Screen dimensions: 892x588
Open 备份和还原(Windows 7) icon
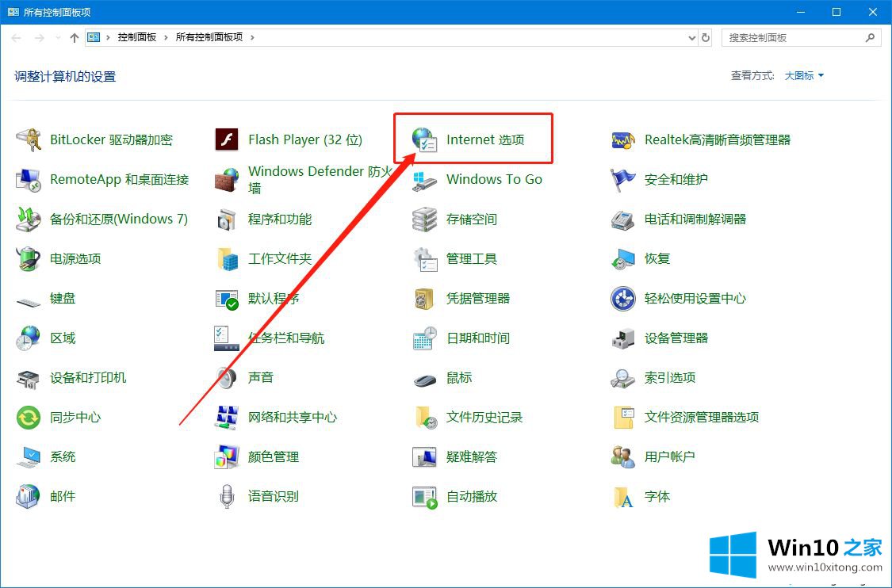pos(29,220)
